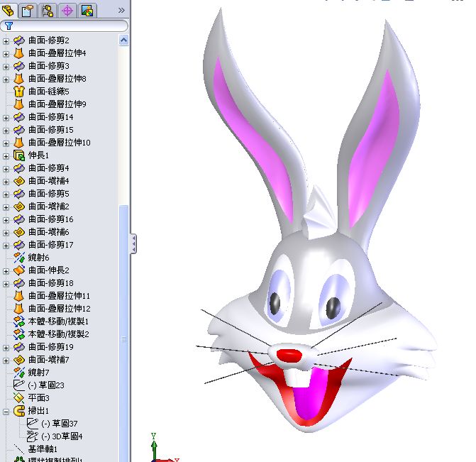Open the DisplayManager tab
The width and height of the screenshot is (476, 462).
click(x=87, y=11)
